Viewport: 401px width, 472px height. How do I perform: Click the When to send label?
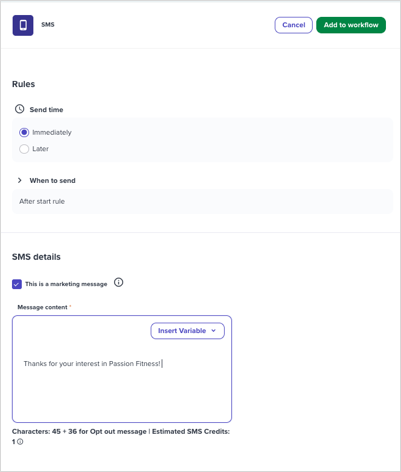click(x=52, y=180)
